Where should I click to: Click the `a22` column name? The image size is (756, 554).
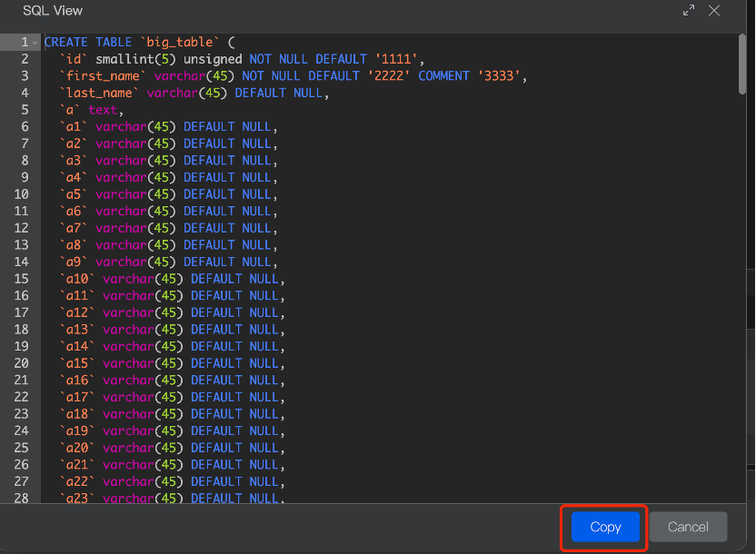tap(77, 481)
